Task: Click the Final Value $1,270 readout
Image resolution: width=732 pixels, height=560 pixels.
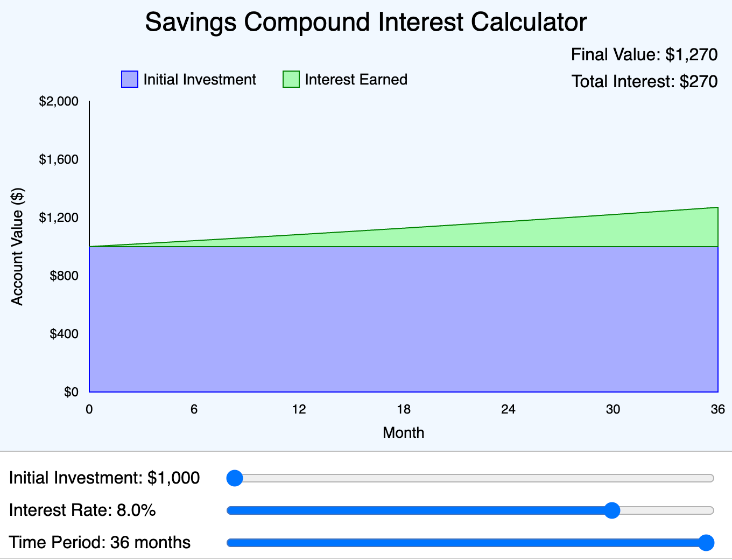Action: 644,54
